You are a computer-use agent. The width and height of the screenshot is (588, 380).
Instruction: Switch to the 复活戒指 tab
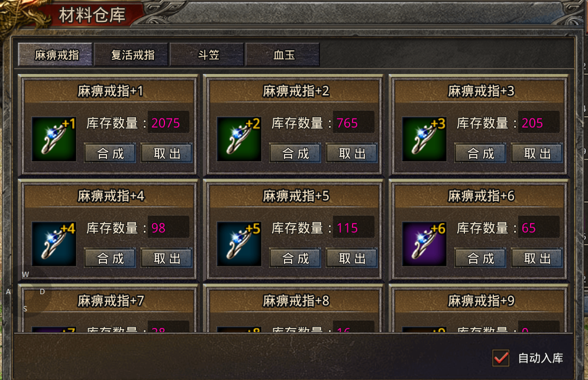[131, 55]
